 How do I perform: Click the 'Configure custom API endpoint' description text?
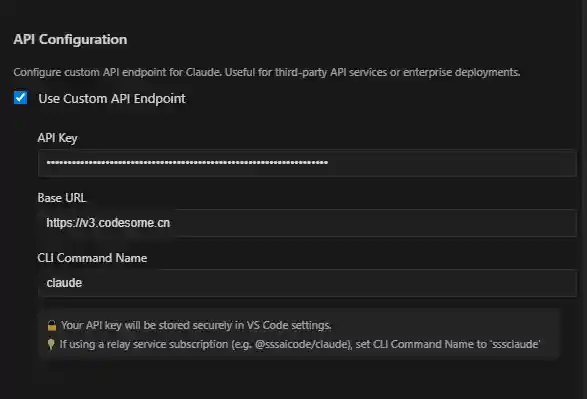point(267,72)
